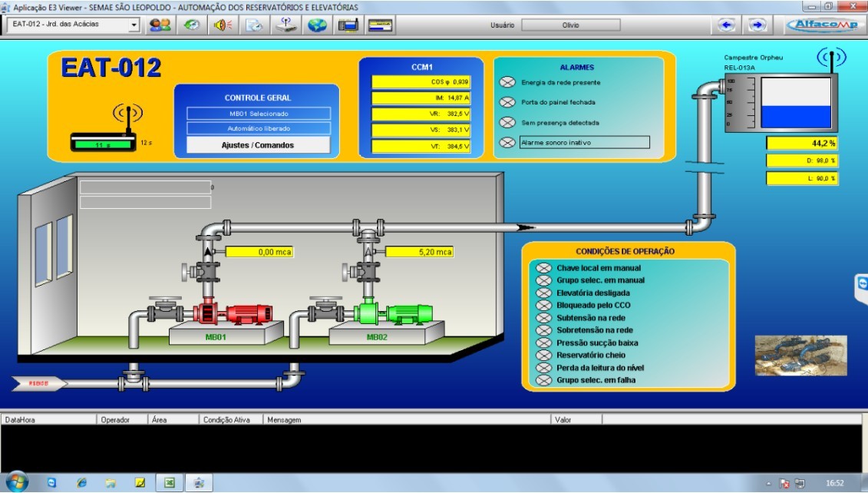Image resolution: width=868 pixels, height=493 pixels.
Task: Navigate forward with the right arrow button
Action: point(757,25)
